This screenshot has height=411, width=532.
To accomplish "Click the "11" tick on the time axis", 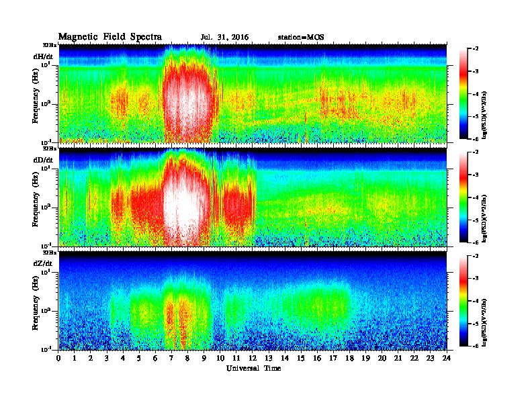I will 236,359.
